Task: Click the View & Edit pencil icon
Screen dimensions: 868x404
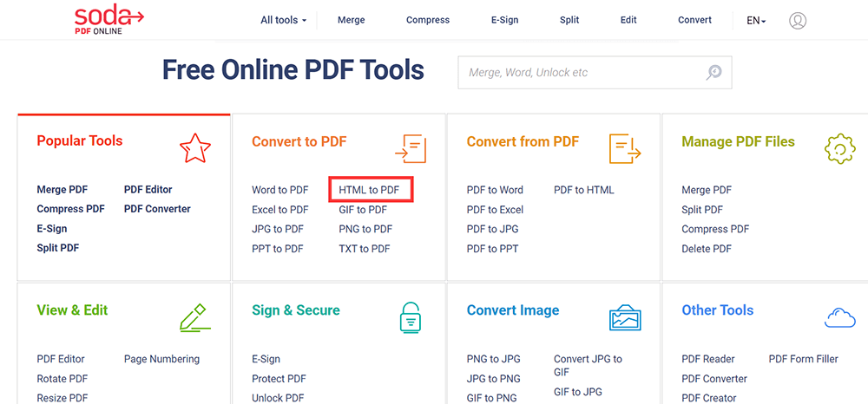Action: (194, 317)
